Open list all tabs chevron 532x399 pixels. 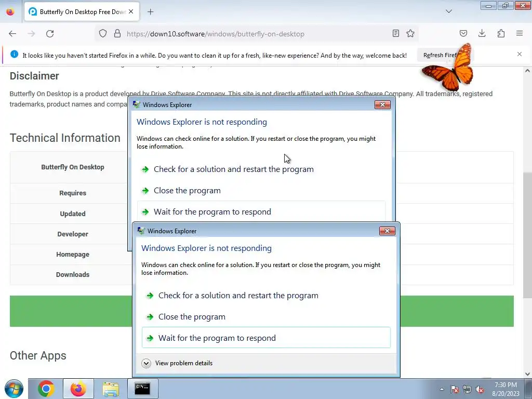(448, 11)
